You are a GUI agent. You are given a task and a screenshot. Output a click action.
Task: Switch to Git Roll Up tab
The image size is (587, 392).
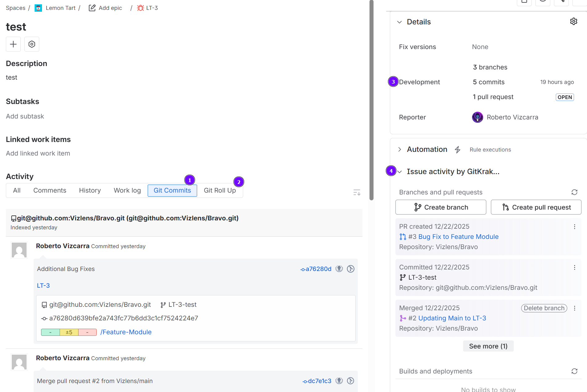(x=220, y=190)
